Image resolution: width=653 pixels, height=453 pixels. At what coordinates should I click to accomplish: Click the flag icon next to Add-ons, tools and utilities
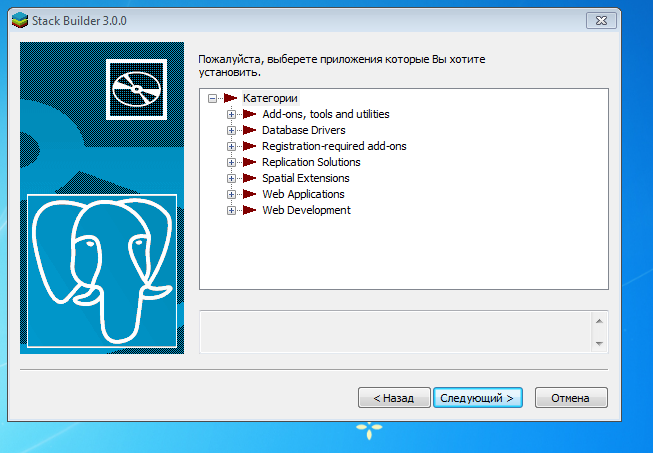249,114
